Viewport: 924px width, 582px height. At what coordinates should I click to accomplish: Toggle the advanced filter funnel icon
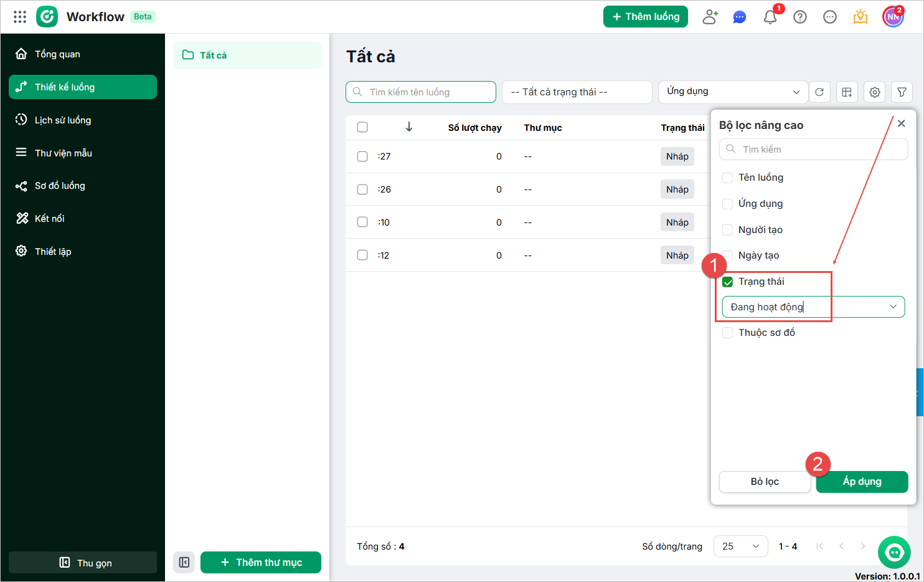coord(902,92)
